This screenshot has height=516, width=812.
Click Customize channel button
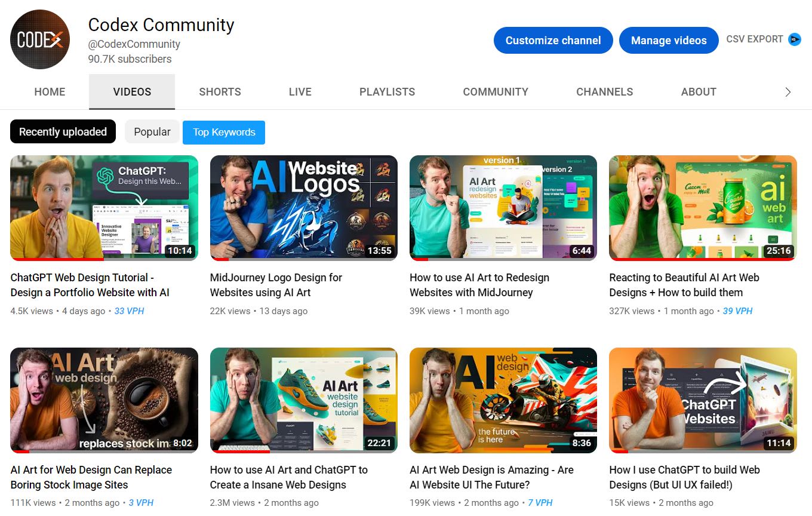pos(553,41)
